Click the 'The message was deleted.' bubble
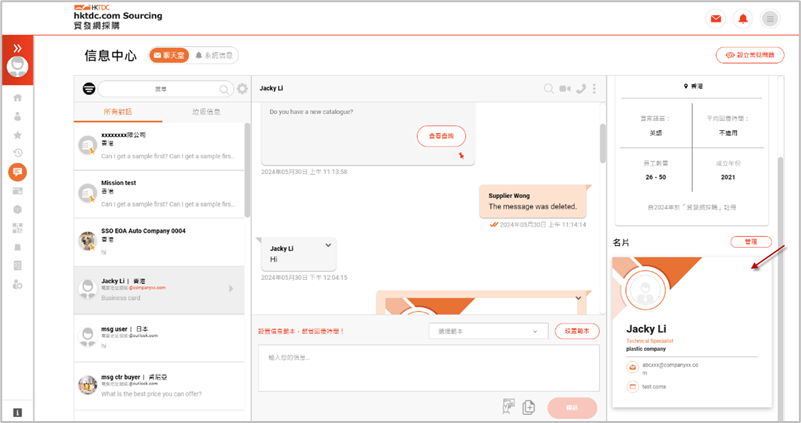Image resolution: width=801 pixels, height=423 pixels. click(x=533, y=201)
